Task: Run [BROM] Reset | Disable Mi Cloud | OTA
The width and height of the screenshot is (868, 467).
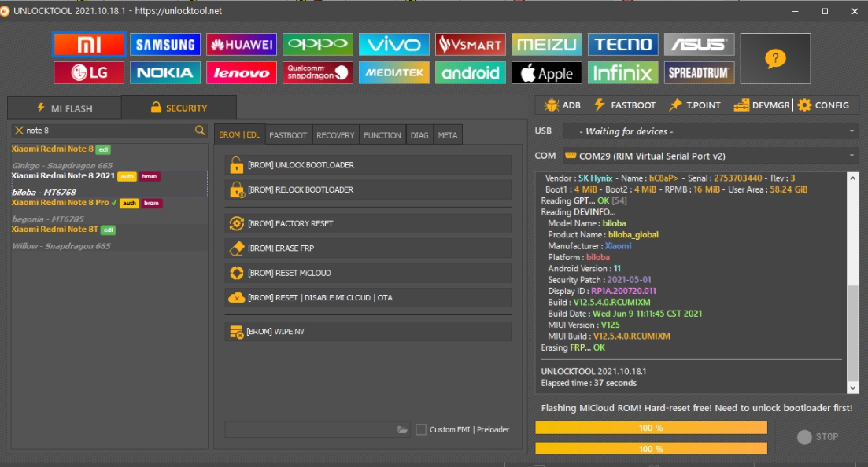Action: (x=368, y=298)
